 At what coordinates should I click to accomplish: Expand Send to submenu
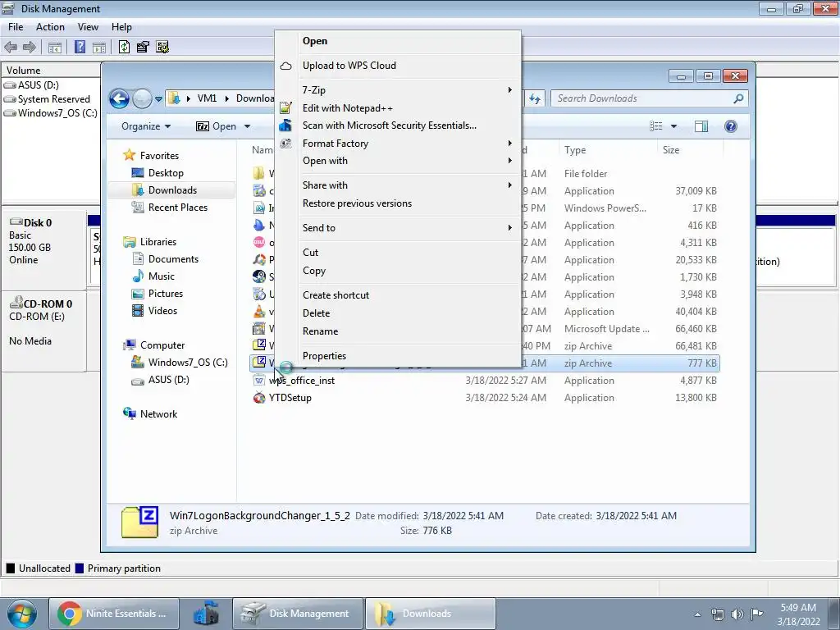(409, 228)
